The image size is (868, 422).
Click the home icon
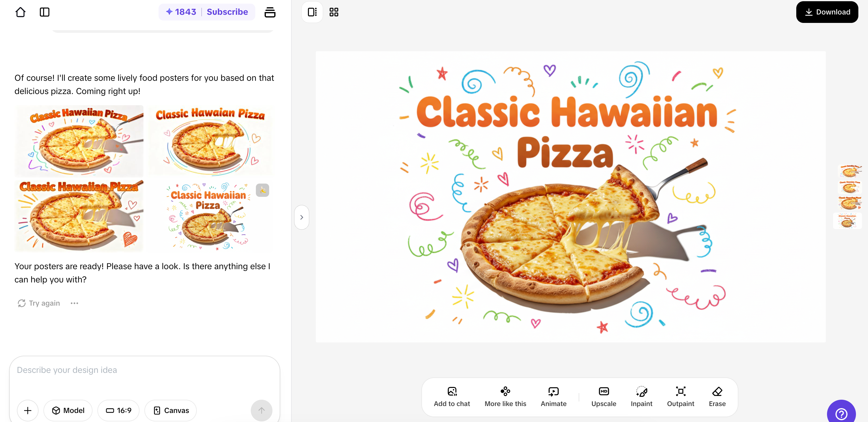(x=20, y=12)
